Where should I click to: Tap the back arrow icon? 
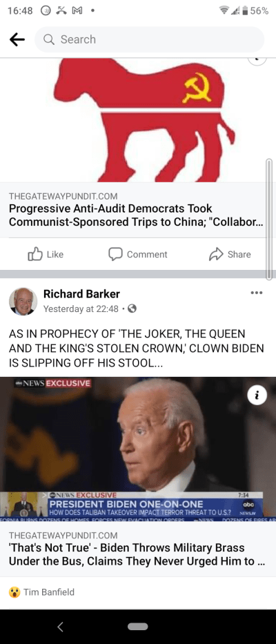click(17, 39)
